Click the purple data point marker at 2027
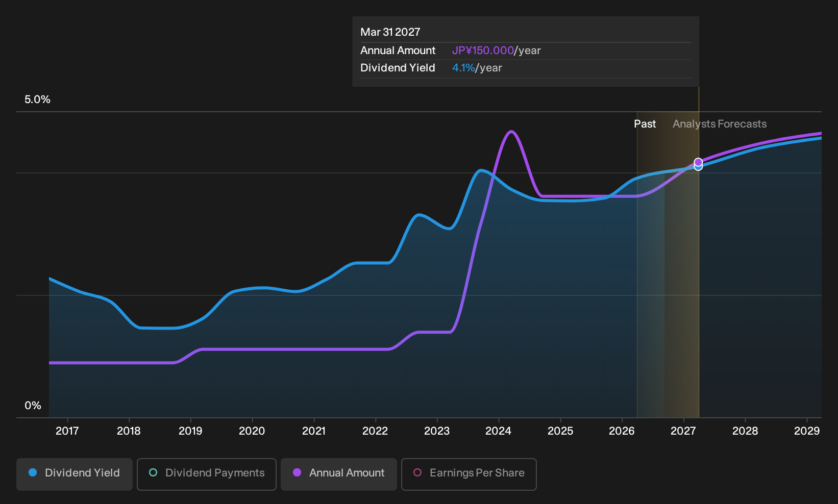This screenshot has height=504, width=838. [x=698, y=162]
